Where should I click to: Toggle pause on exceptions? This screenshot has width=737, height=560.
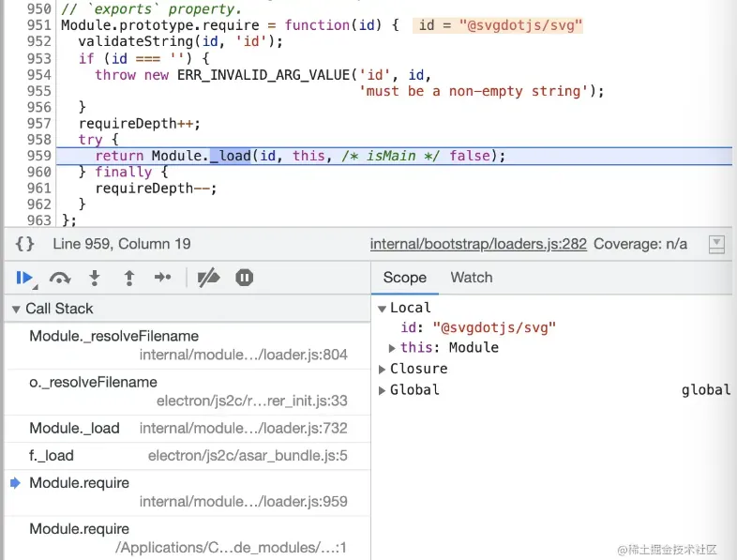(x=245, y=278)
